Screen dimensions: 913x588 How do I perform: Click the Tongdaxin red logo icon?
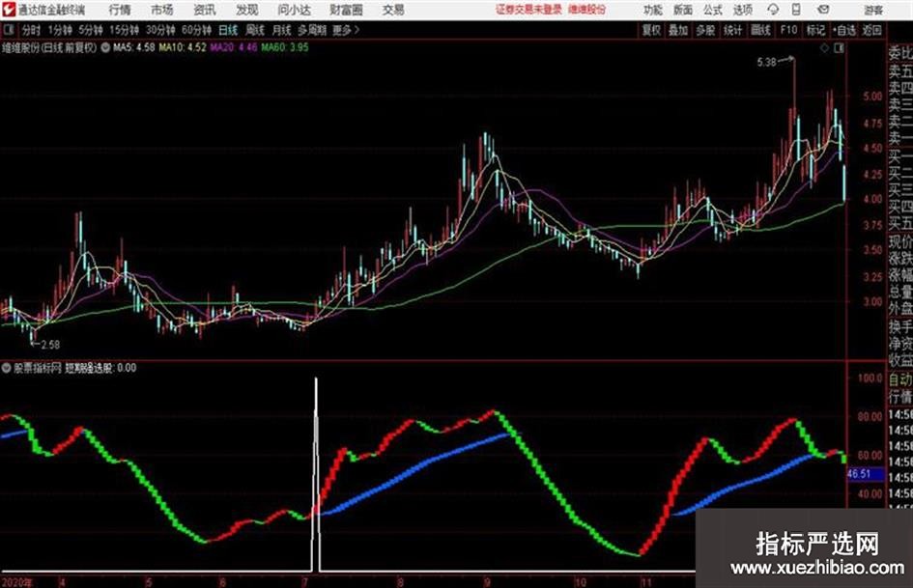(9, 10)
